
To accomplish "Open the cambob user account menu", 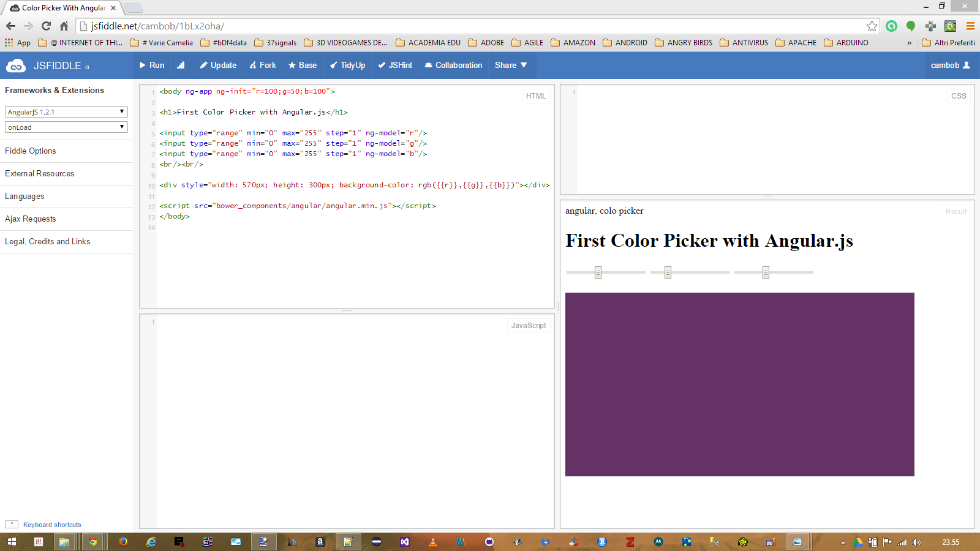I will (951, 66).
